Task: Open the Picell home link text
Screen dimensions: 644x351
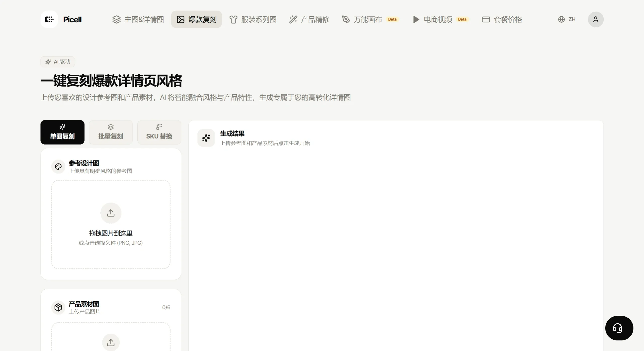Action: tap(72, 20)
